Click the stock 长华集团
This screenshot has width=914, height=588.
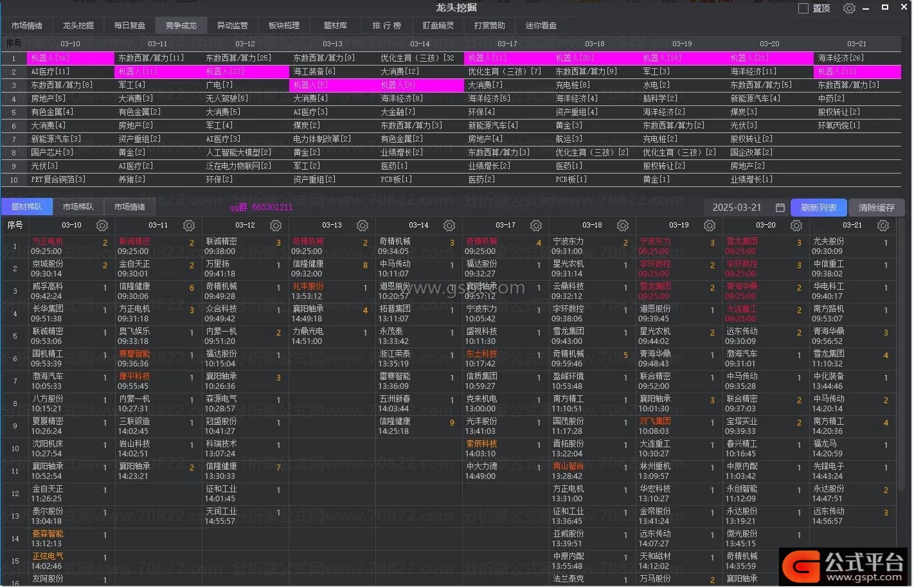tap(48, 309)
